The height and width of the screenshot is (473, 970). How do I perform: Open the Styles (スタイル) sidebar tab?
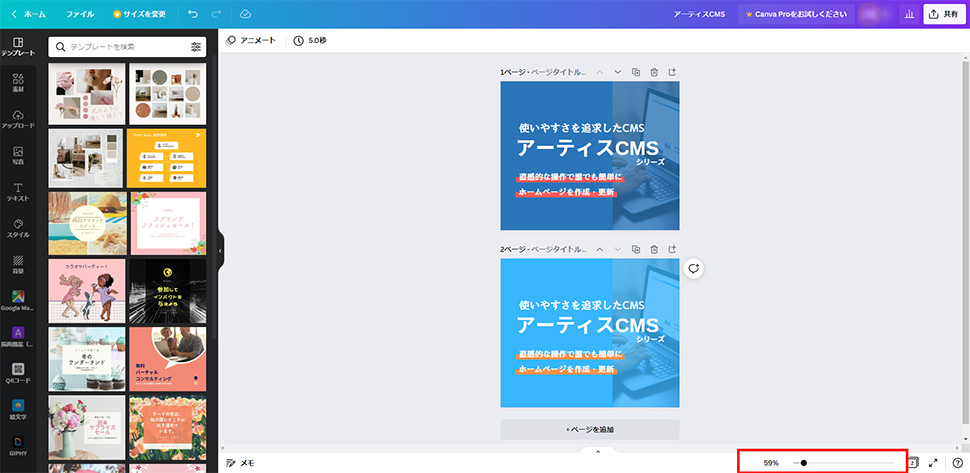18,229
